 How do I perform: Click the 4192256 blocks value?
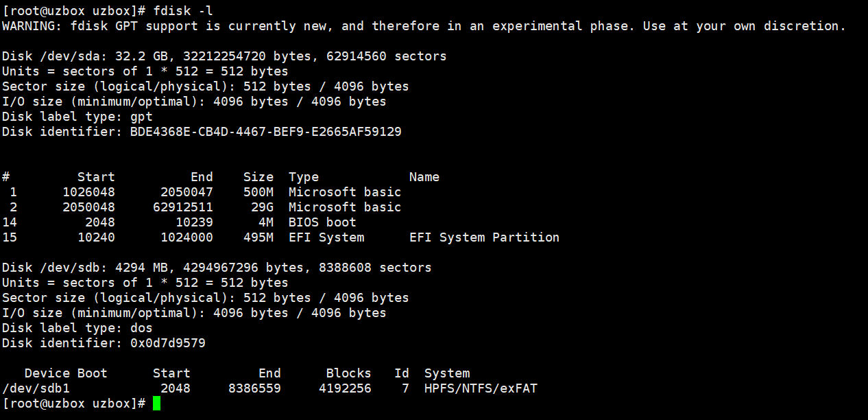[345, 388]
